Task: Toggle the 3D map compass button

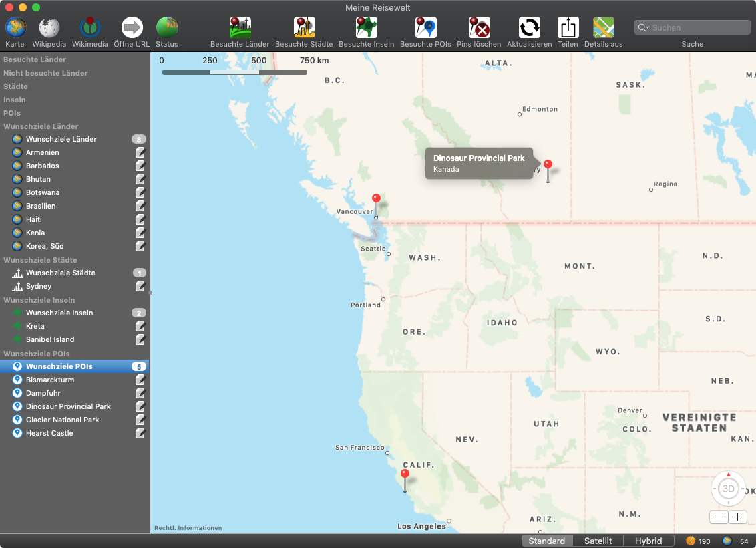Action: pyautogui.click(x=728, y=489)
